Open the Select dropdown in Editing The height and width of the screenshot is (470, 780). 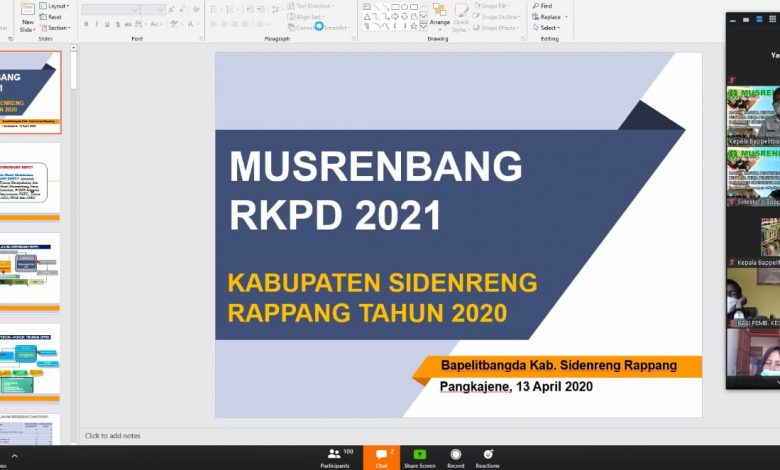549,28
